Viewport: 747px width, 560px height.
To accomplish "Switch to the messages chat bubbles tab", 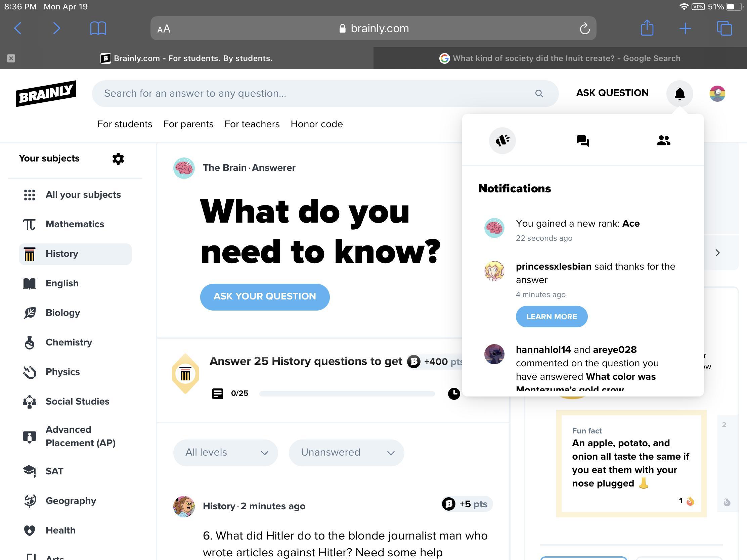I will (582, 140).
